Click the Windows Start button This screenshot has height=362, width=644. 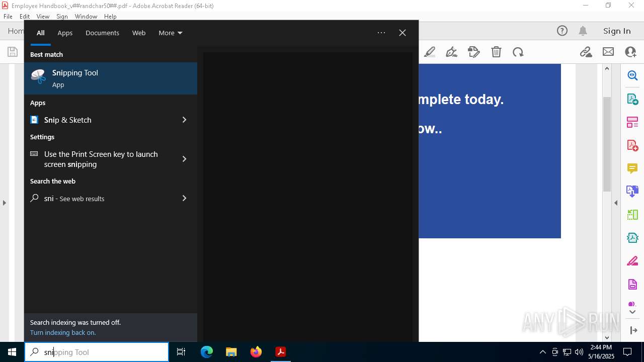(x=12, y=352)
